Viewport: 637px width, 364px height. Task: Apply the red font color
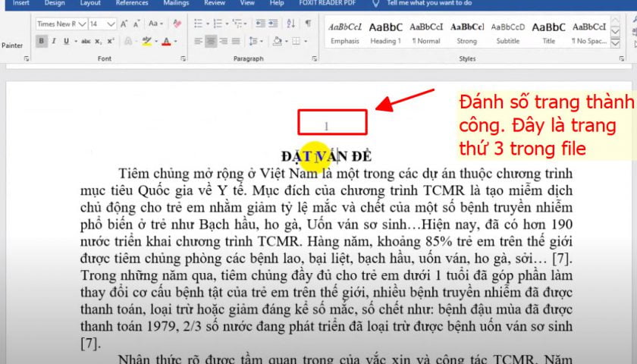coord(167,41)
